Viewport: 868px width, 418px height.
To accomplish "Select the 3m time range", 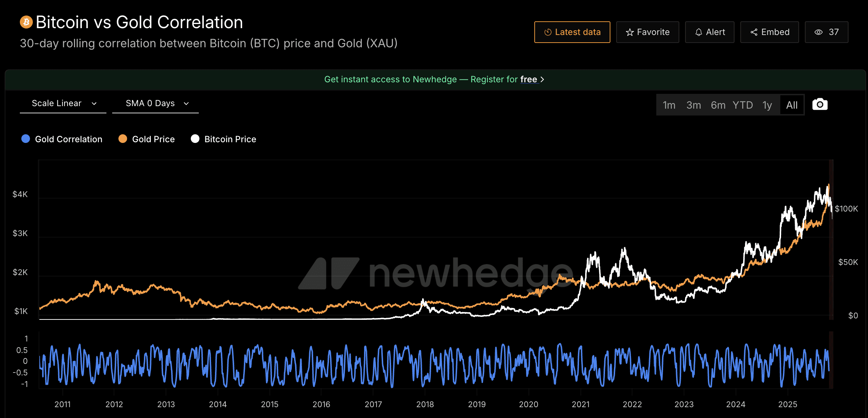I will pos(693,105).
